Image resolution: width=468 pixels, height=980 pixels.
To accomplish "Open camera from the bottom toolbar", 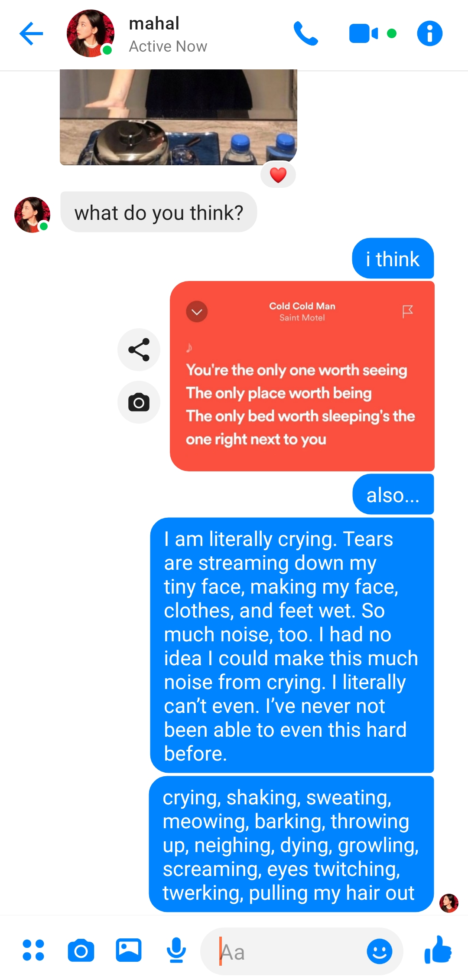I will tap(81, 951).
